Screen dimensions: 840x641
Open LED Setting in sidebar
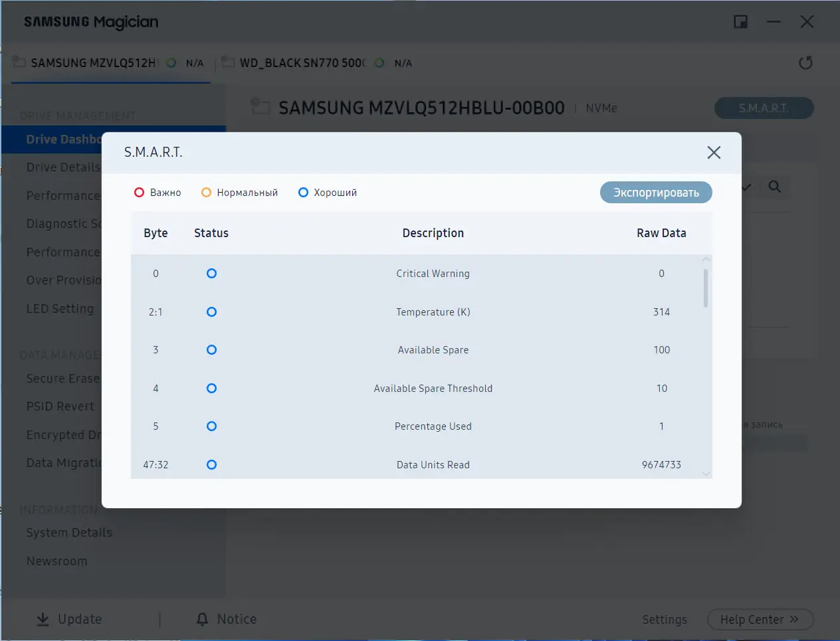[60, 309]
